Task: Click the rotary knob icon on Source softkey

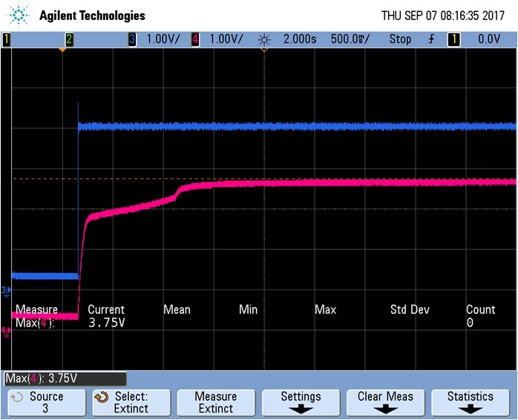Action: (x=17, y=397)
